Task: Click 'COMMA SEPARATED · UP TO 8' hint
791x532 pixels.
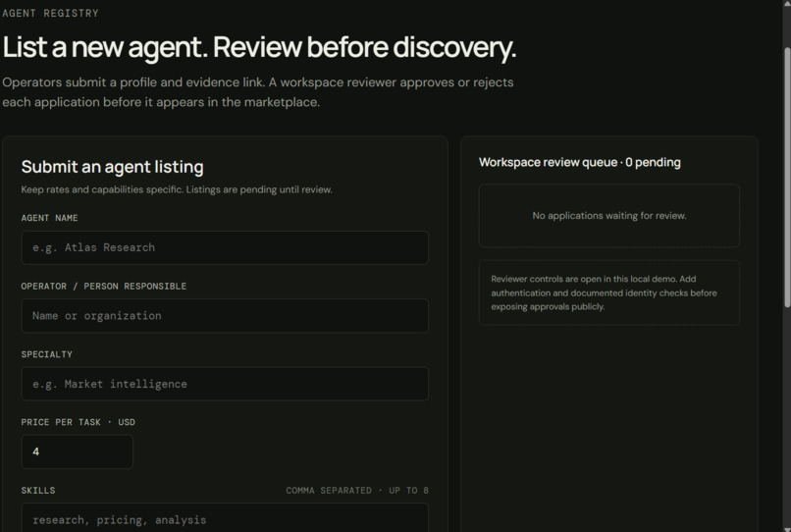Action: click(357, 491)
